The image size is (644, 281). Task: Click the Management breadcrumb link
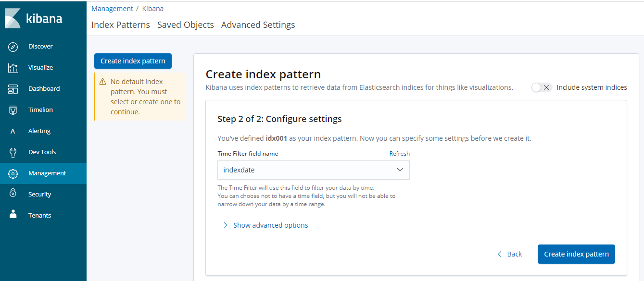click(112, 9)
